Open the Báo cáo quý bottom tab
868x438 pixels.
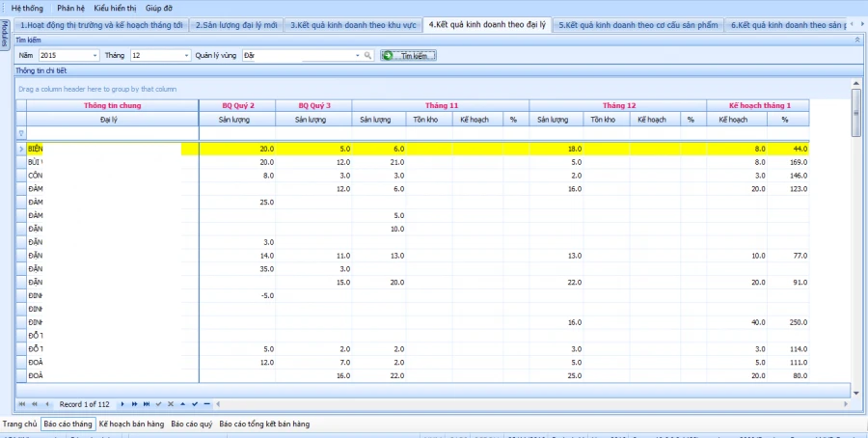[x=192, y=424]
